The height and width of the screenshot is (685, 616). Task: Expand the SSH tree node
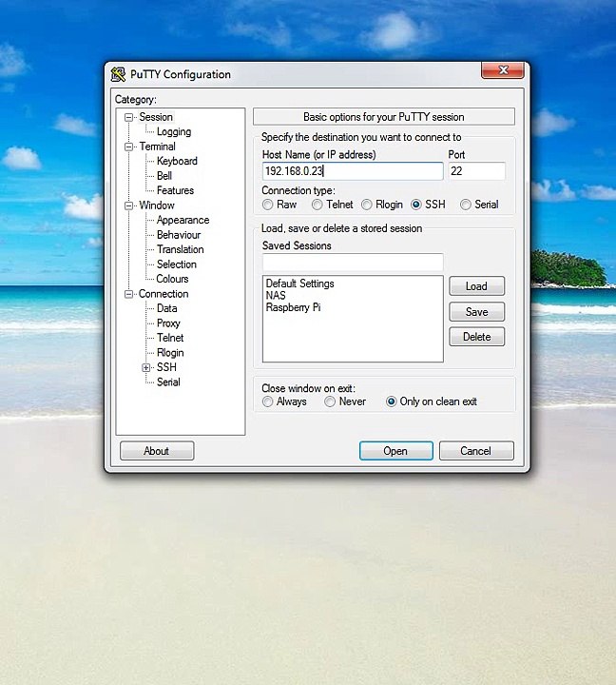coord(146,368)
